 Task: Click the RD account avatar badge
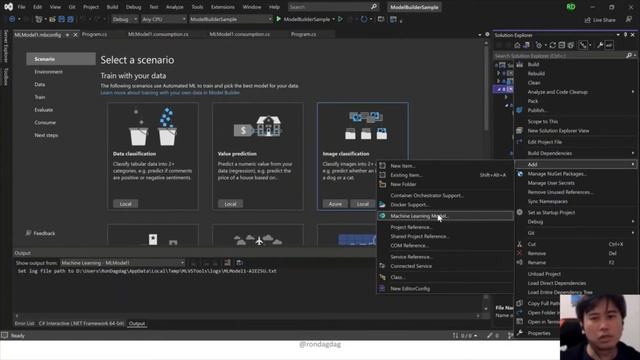tap(571, 7)
